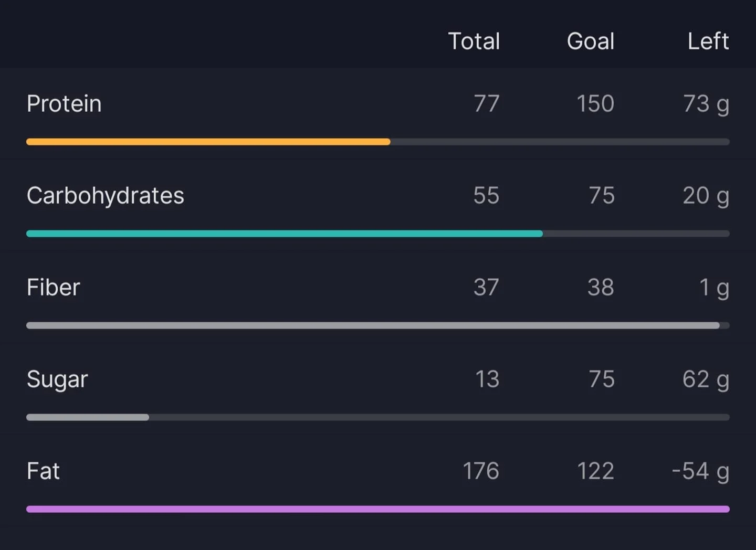Click the teal Carbohydrates progress bar

(x=378, y=234)
